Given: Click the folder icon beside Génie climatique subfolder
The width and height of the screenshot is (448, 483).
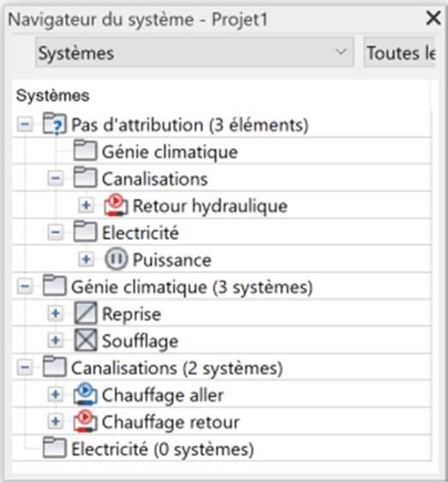Looking at the screenshot, I should pyautogui.click(x=86, y=151).
